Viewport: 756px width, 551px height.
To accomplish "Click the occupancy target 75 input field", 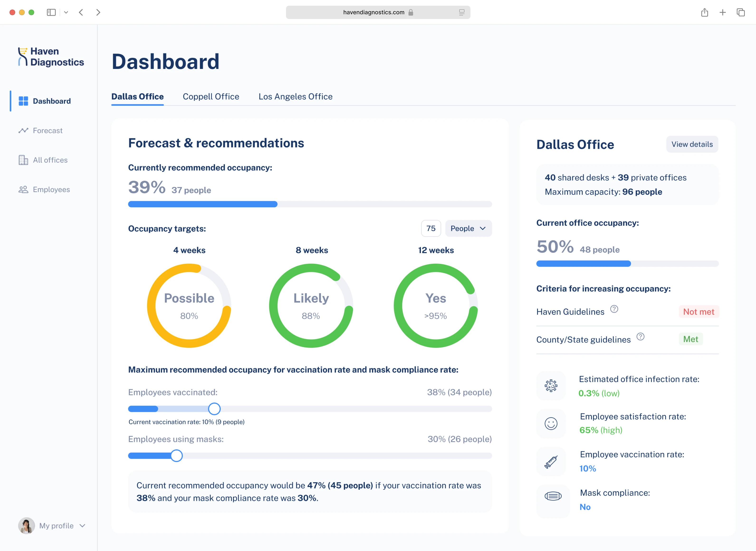I will point(431,228).
